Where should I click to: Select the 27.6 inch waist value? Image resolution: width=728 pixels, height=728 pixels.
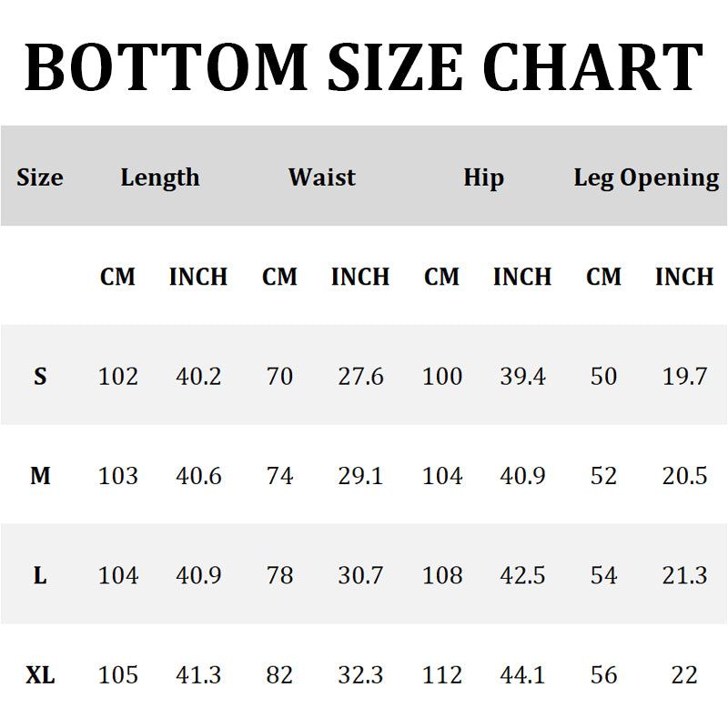pyautogui.click(x=360, y=376)
